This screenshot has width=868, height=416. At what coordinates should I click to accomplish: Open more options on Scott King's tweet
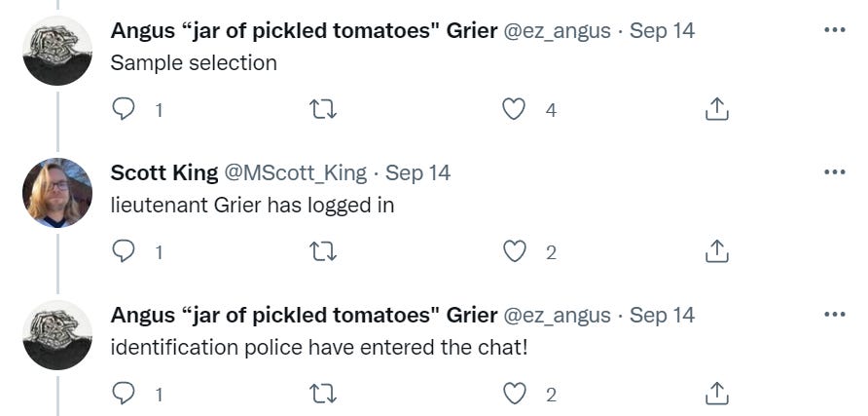834,172
